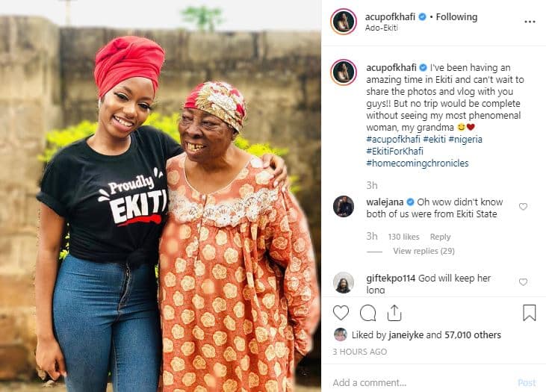Like the post with heart icon
The height and width of the screenshot is (392, 546).
[x=341, y=313]
